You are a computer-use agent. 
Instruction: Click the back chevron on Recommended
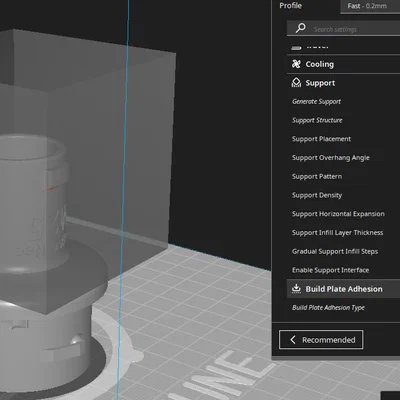(293, 340)
